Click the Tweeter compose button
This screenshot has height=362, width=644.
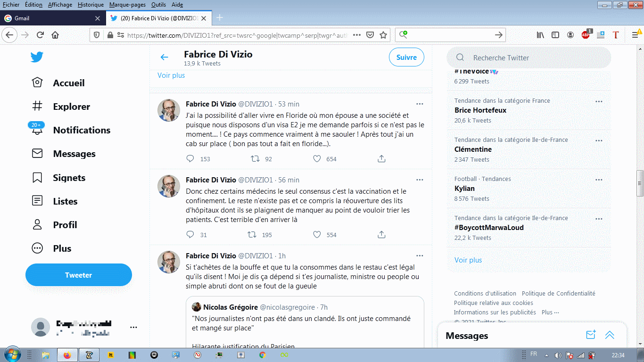pos(79,275)
